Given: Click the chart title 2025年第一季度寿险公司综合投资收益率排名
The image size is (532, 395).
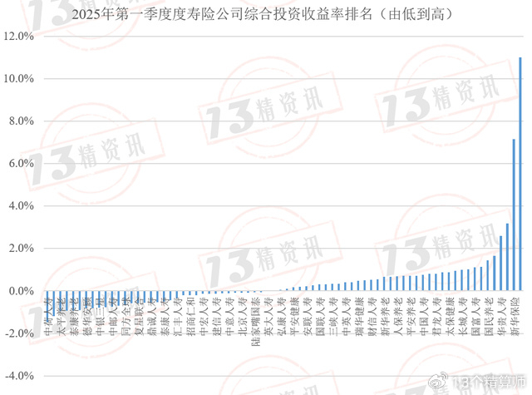Looking at the screenshot, I should pos(263,15).
